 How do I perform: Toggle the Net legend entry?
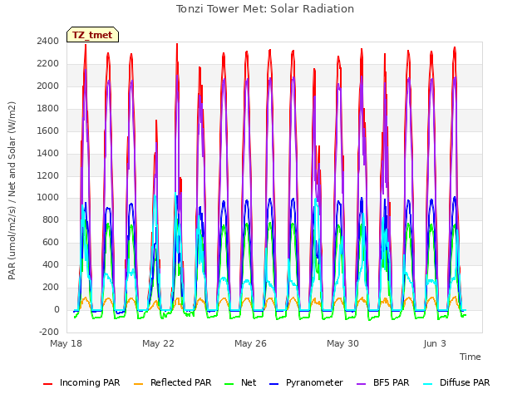click(x=240, y=382)
